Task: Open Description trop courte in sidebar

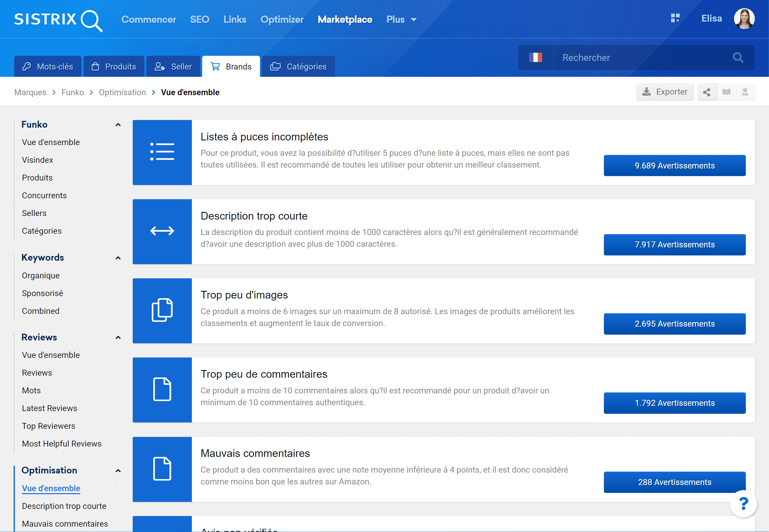Action: 64,506
